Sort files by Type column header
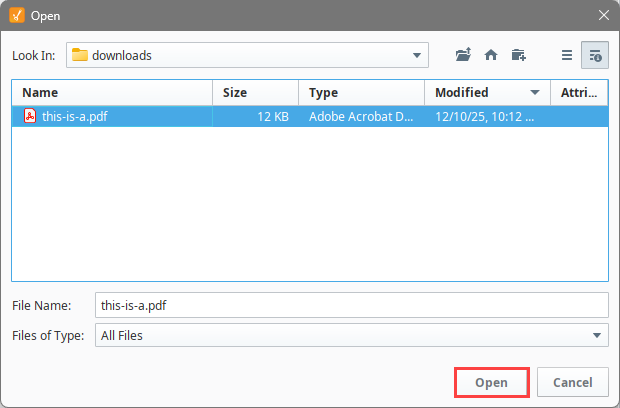The image size is (620, 408). pyautogui.click(x=361, y=93)
